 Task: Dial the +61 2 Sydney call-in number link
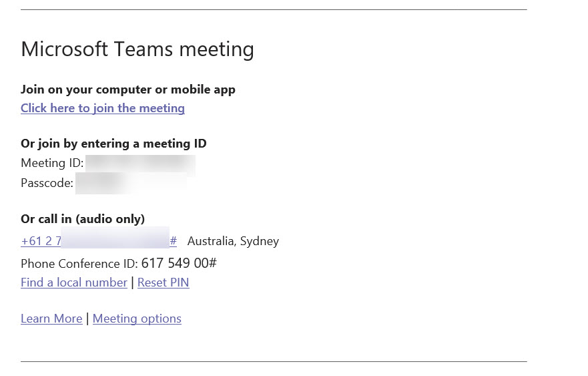coord(99,241)
